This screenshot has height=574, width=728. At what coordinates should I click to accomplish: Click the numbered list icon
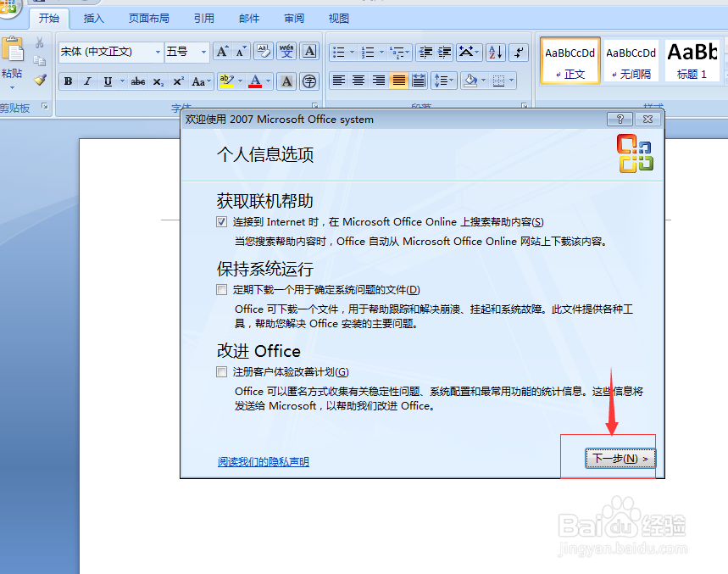click(368, 52)
